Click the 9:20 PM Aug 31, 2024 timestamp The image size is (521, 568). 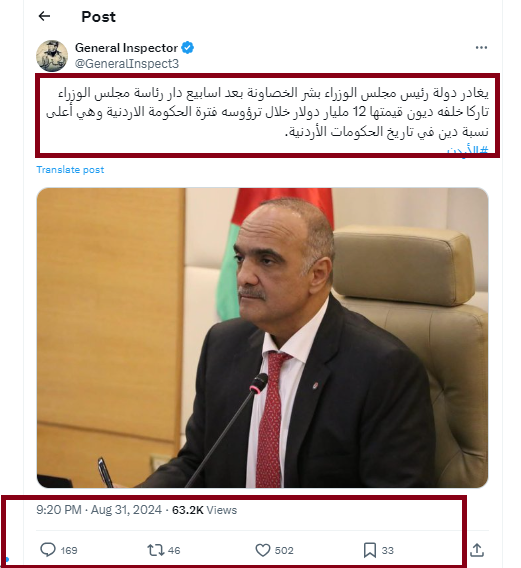(x=99, y=510)
